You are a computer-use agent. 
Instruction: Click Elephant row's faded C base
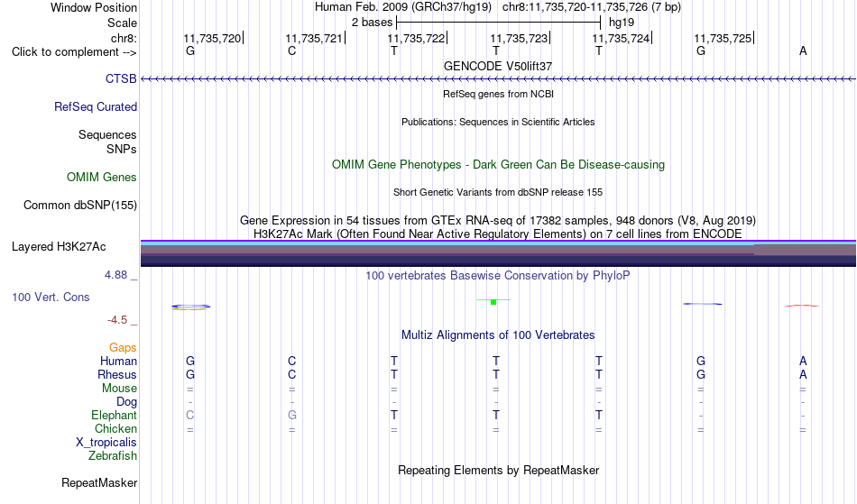click(x=189, y=415)
